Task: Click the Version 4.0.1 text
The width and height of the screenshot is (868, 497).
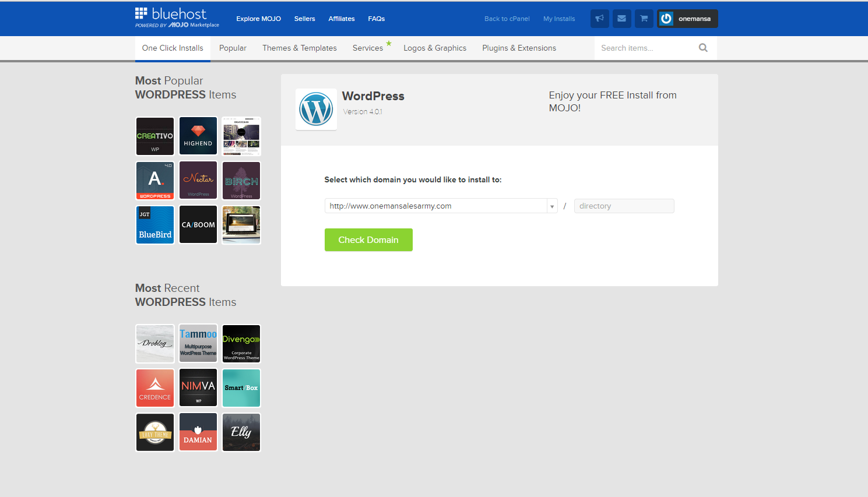Action: pos(363,112)
